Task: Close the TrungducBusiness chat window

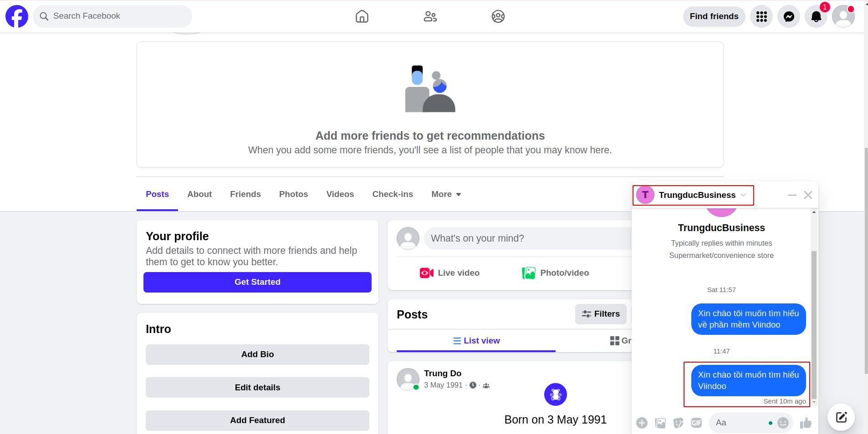Action: point(808,195)
